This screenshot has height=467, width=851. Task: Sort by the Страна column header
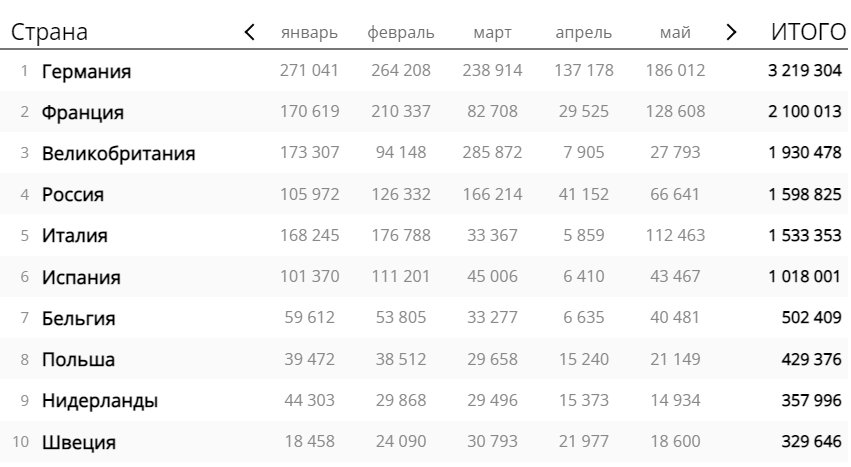(49, 32)
